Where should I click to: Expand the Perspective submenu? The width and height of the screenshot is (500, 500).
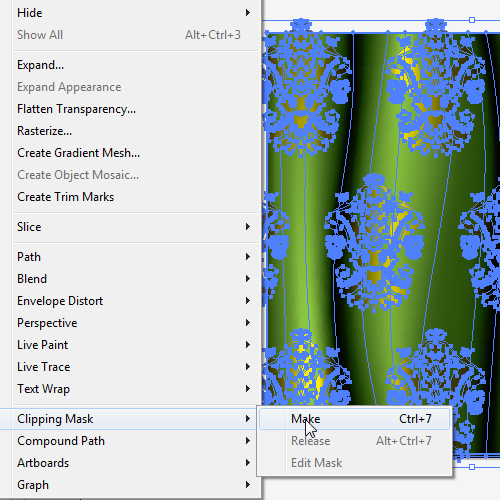[x=133, y=323]
